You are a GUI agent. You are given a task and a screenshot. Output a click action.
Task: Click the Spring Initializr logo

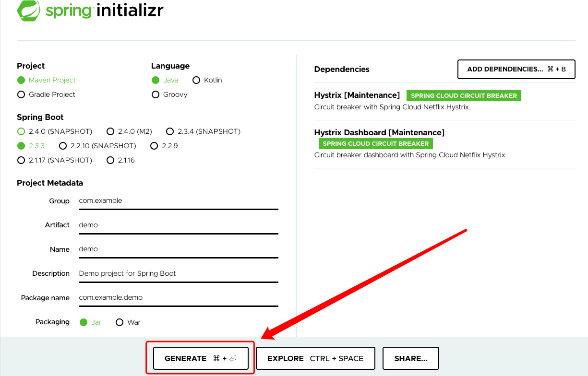(x=90, y=10)
